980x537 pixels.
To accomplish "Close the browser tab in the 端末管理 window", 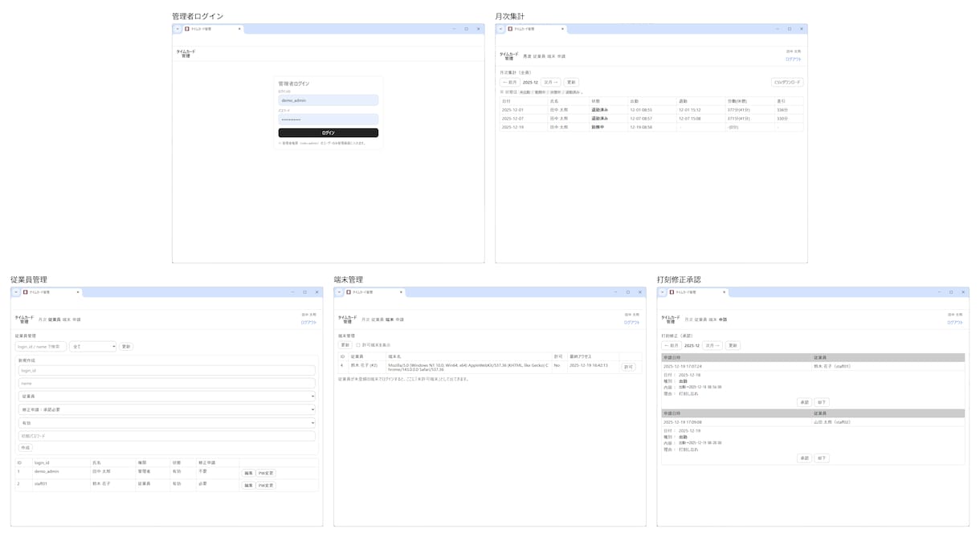I will [401, 292].
